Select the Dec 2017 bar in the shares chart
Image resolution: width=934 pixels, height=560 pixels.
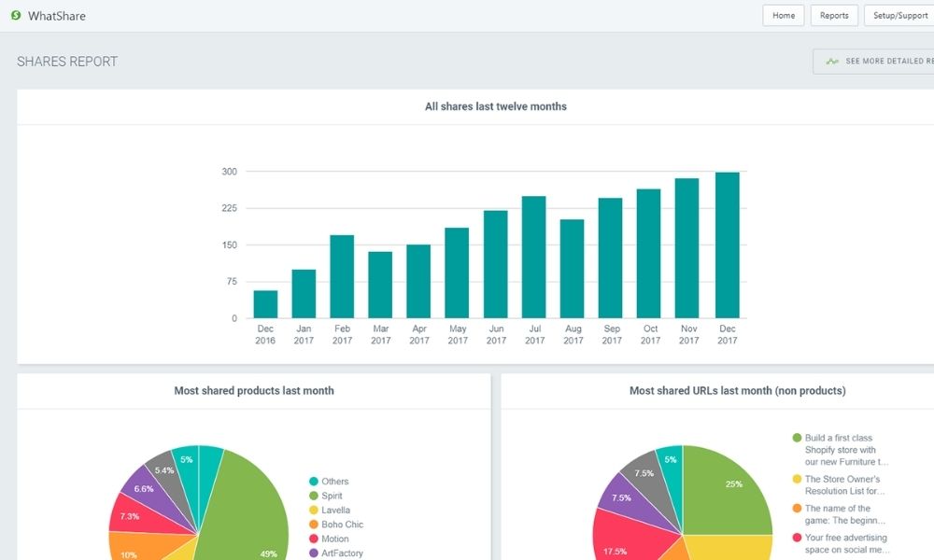727,245
